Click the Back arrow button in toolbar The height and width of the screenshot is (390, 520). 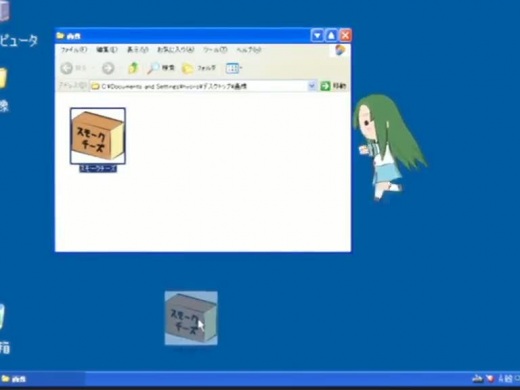pyautogui.click(x=67, y=68)
